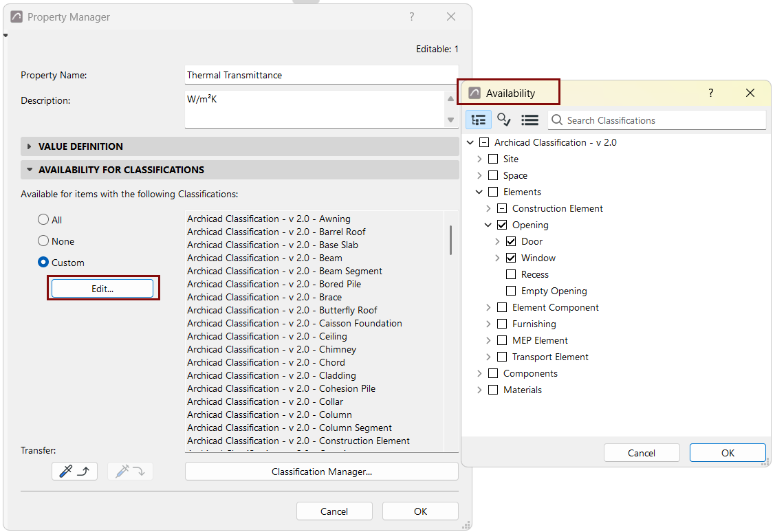Click the eyedropper pick-up transfer icon
This screenshot has height=532, width=775.
75,472
